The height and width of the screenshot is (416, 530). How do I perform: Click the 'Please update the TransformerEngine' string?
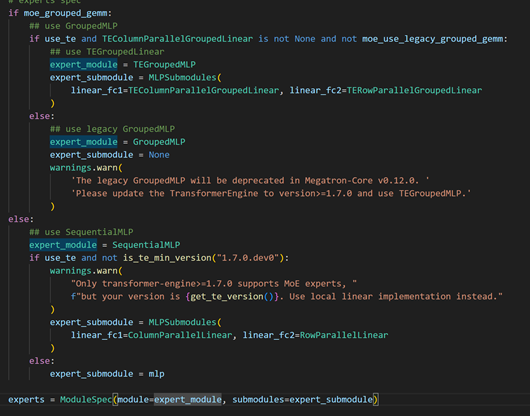271,193
